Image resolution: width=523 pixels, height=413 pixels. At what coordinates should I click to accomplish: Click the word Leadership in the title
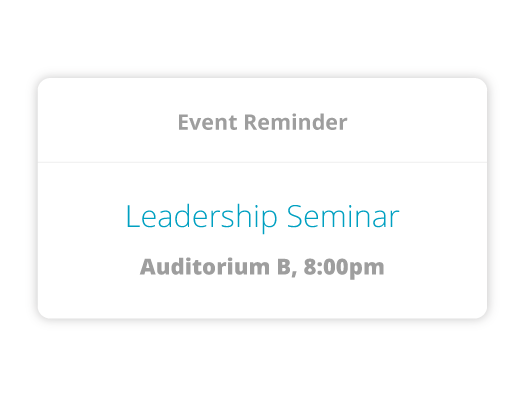tap(201, 217)
